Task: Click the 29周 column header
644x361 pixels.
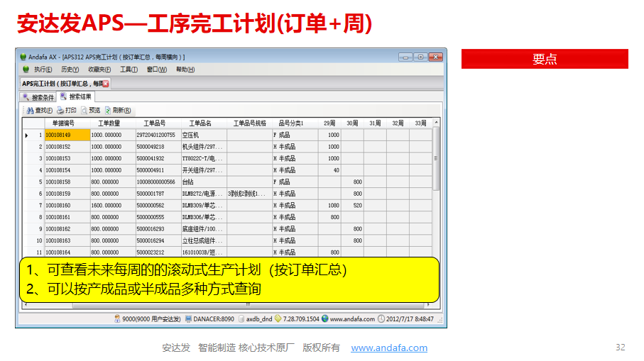Action: (x=329, y=123)
